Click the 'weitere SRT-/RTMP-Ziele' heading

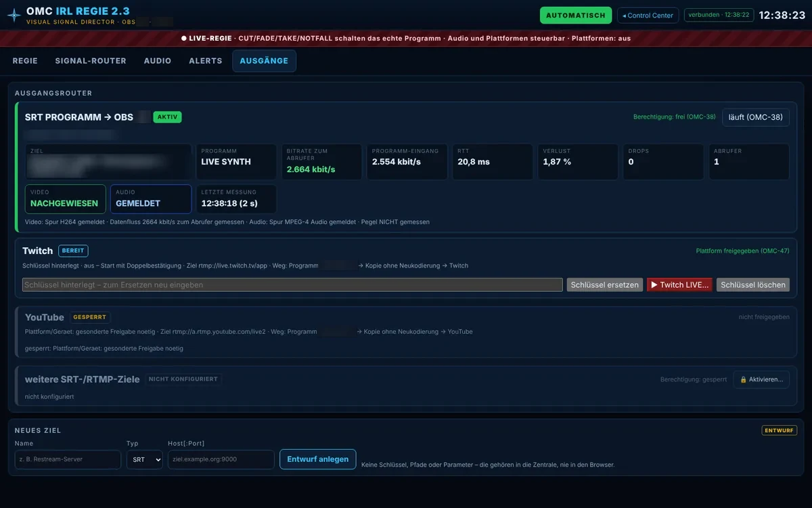tap(83, 379)
